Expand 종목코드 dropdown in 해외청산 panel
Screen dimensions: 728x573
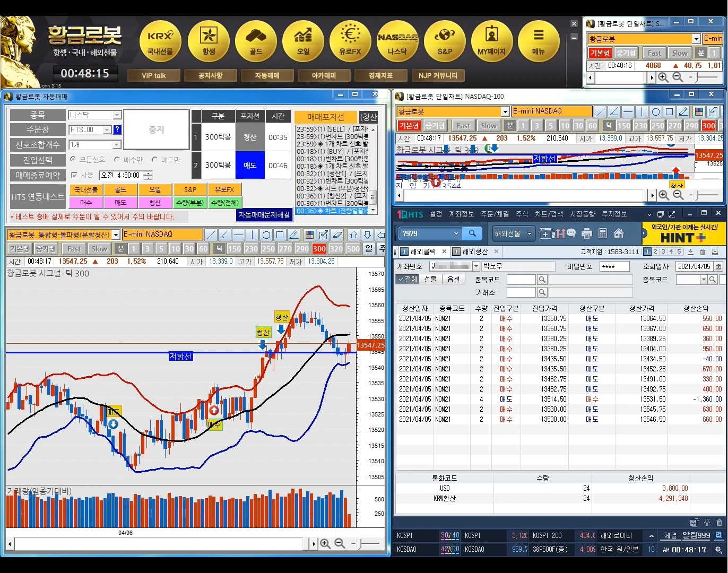tap(703, 280)
